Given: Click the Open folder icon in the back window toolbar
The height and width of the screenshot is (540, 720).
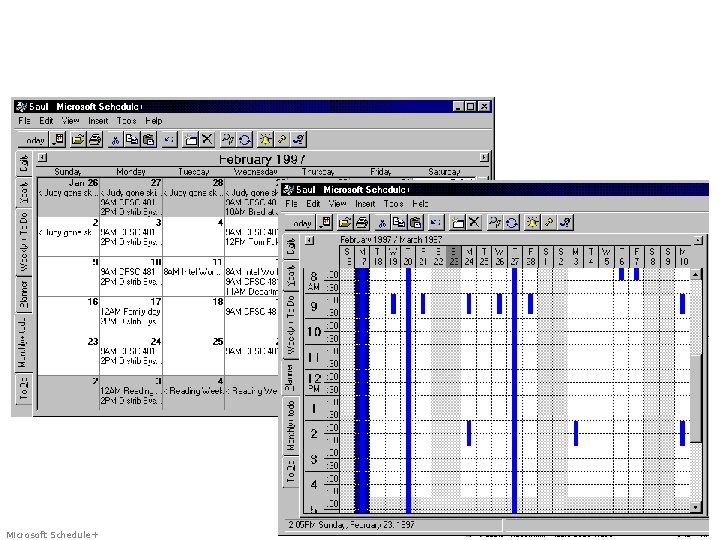Looking at the screenshot, I should pyautogui.click(x=78, y=140).
